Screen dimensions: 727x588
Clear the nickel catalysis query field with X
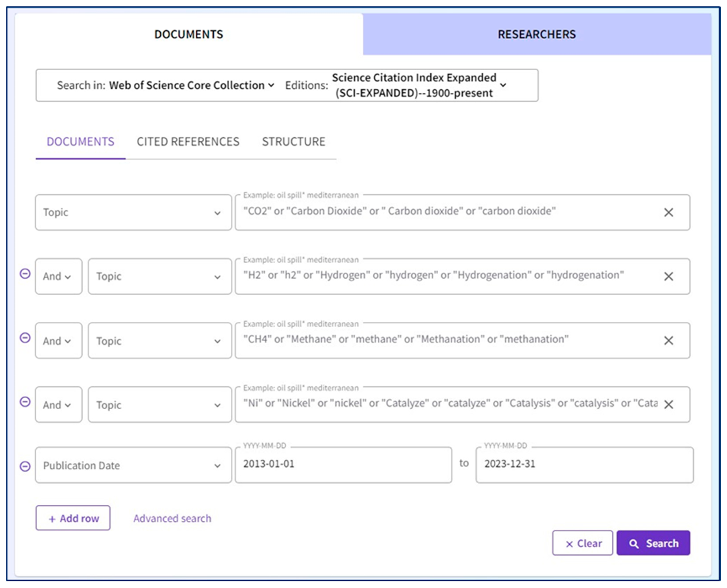(x=668, y=404)
